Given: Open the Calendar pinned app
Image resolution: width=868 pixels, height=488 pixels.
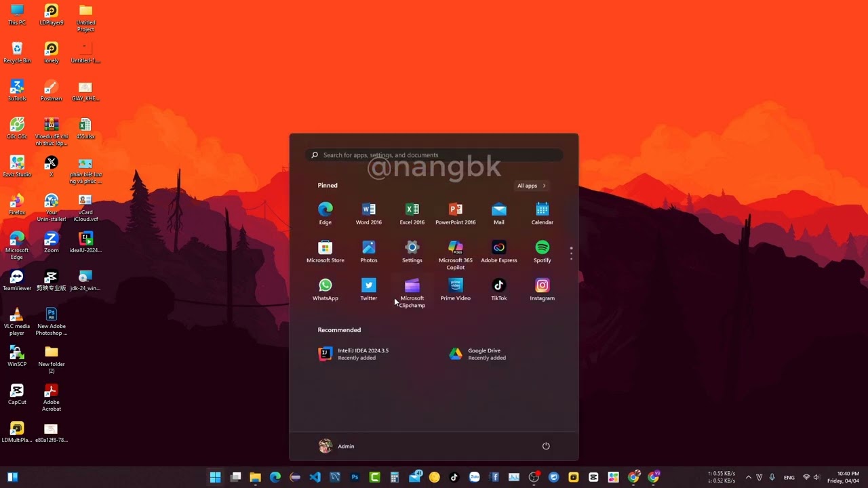Looking at the screenshot, I should (x=542, y=213).
